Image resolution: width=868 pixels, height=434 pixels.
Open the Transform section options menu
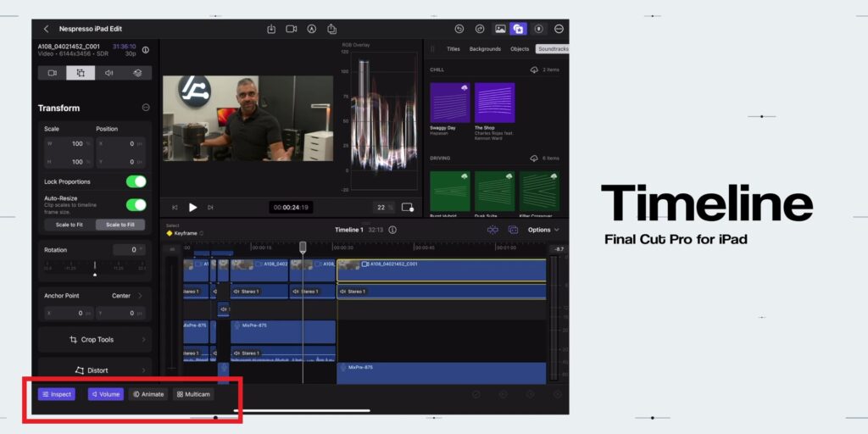(x=146, y=108)
